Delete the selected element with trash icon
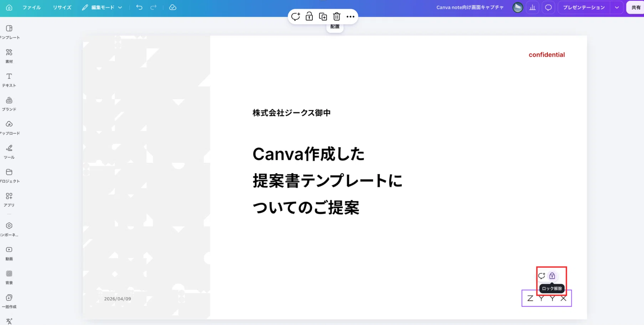Screen dimensions: 644x325 [337, 17]
